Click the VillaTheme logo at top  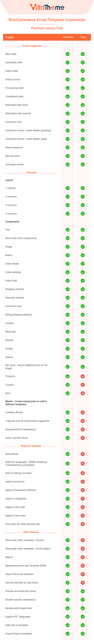(47, 7)
